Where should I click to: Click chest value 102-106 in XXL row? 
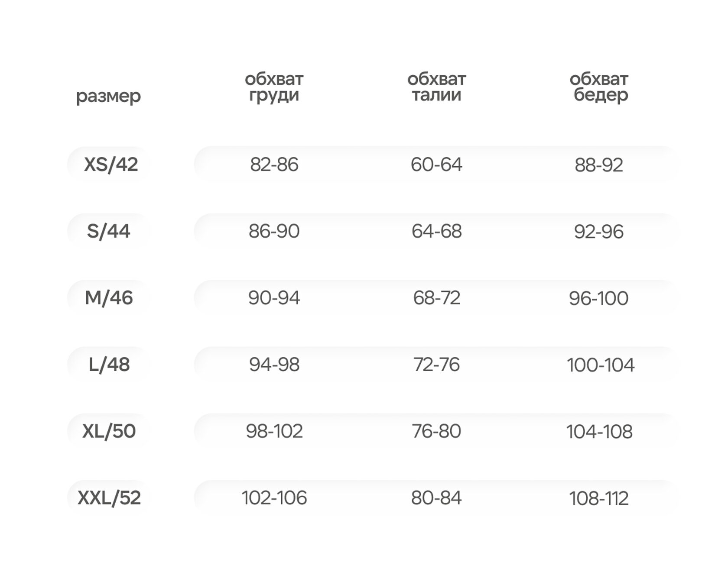[274, 498]
